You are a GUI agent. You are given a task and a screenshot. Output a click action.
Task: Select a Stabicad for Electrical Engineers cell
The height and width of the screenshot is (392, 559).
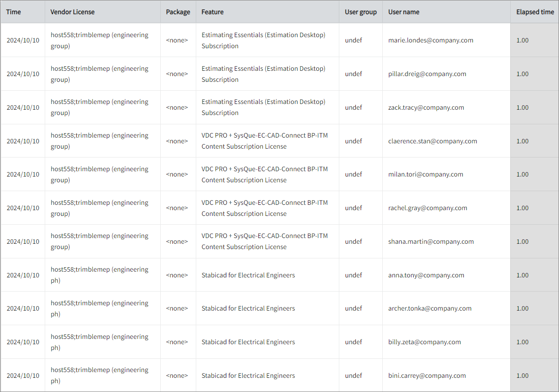click(248, 275)
